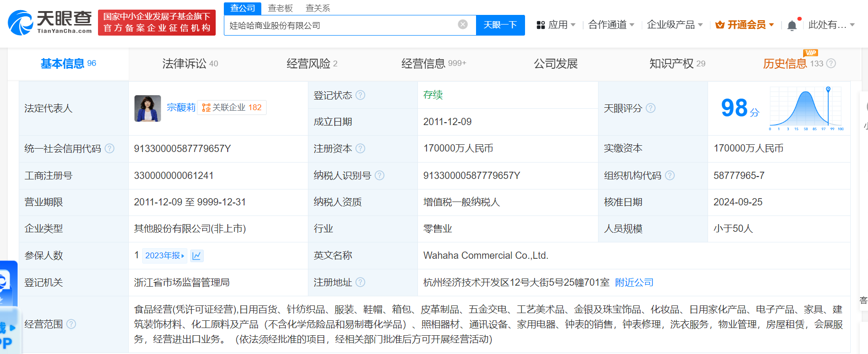Viewport: 868px width, 354px height.
Task: Click the customer service avatar on left edge
Action: click(x=5, y=282)
